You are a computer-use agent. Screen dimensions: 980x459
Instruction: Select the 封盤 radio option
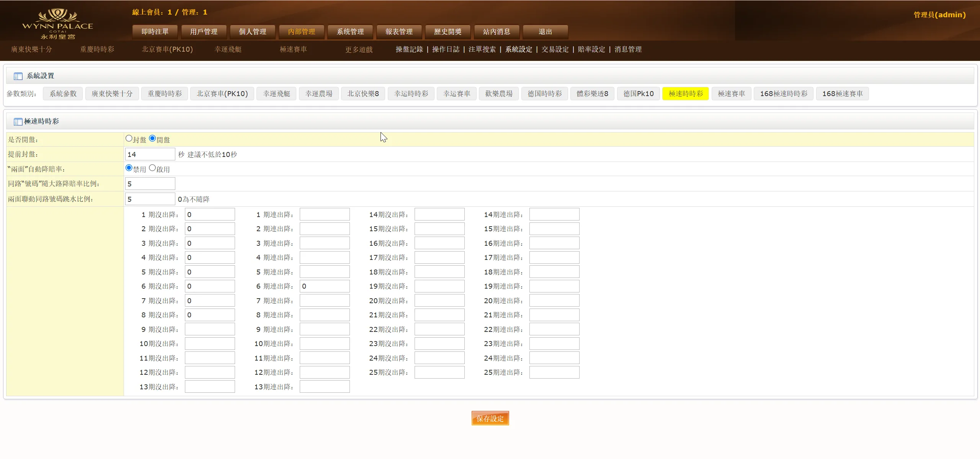(129, 138)
